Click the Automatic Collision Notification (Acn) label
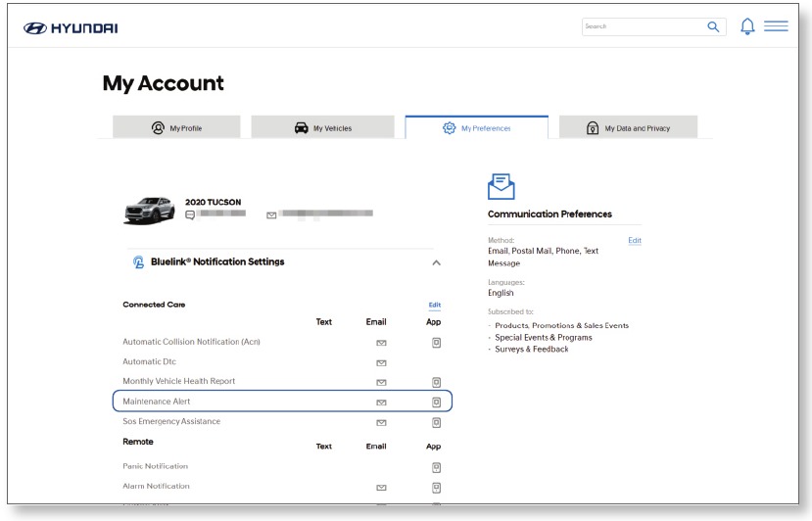This screenshot has height=521, width=812. (191, 342)
